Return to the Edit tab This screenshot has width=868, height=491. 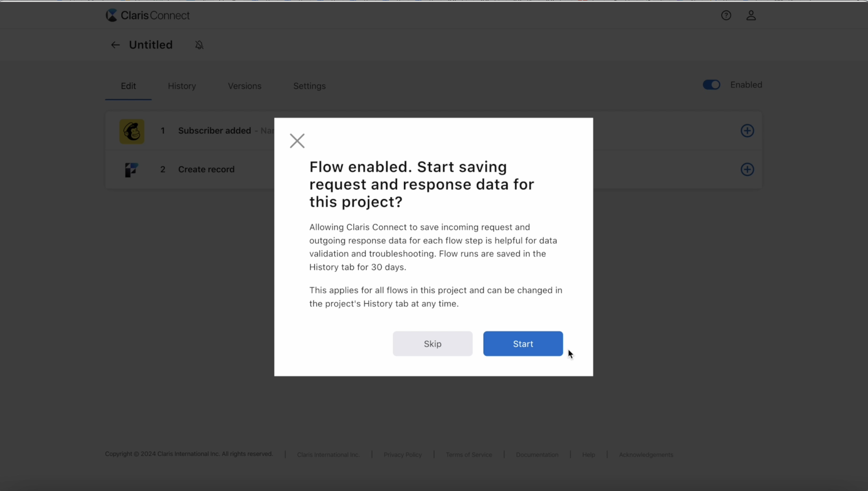pyautogui.click(x=128, y=86)
